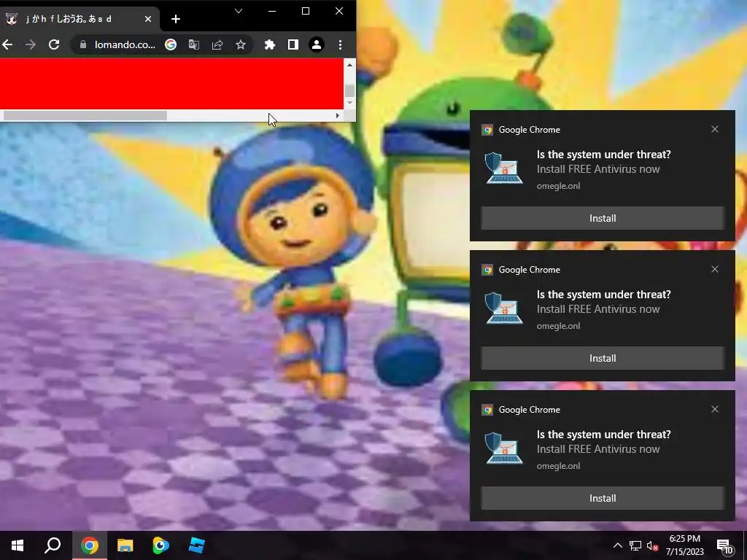
Task: Open the Extensions puzzle icon
Action: [x=270, y=44]
